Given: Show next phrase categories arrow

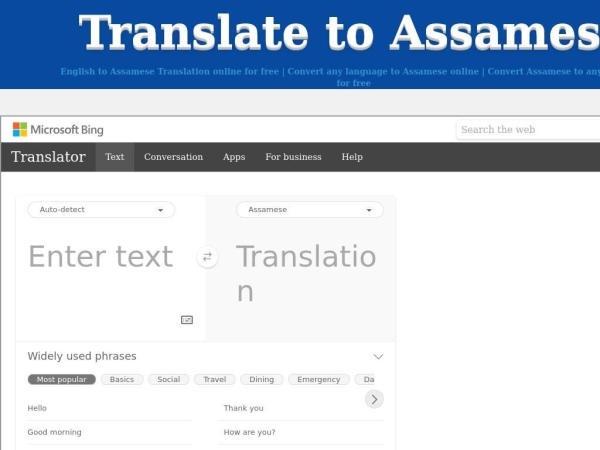Looking at the screenshot, I should pyautogui.click(x=374, y=399).
